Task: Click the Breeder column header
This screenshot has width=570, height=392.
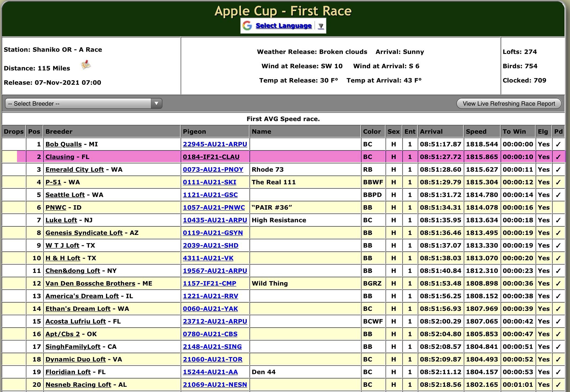Action: 59,132
